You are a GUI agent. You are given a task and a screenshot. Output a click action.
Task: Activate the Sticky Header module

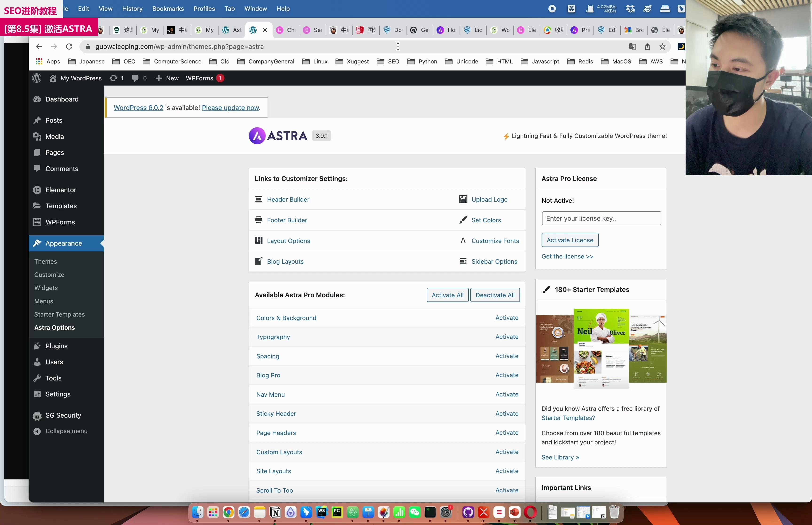pos(507,414)
